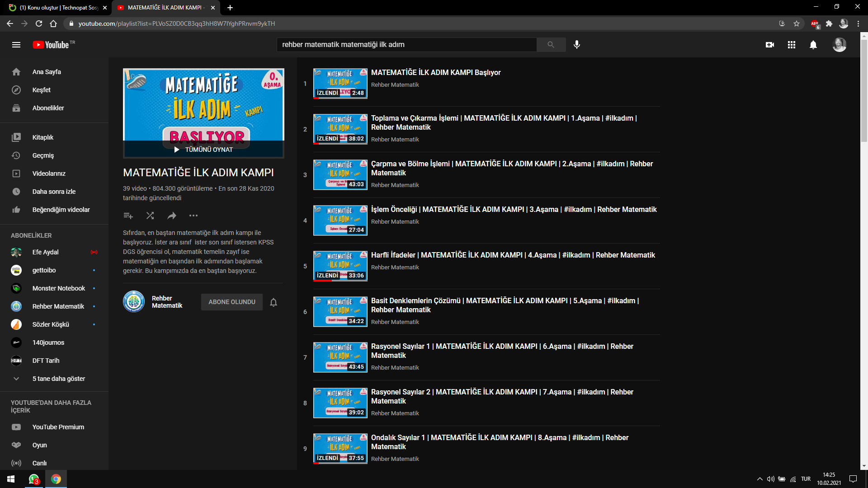Expand "5 tane daha göster" subscriptions

click(58, 379)
